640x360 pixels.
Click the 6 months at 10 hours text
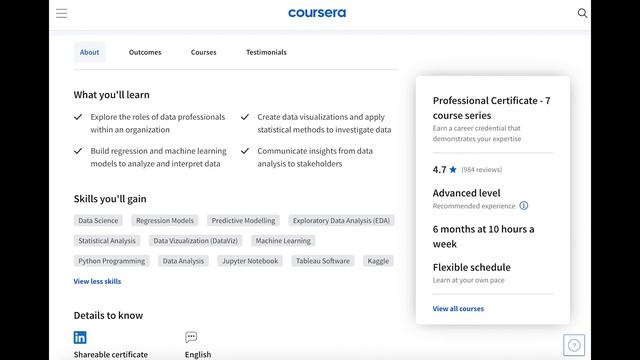tap(483, 236)
